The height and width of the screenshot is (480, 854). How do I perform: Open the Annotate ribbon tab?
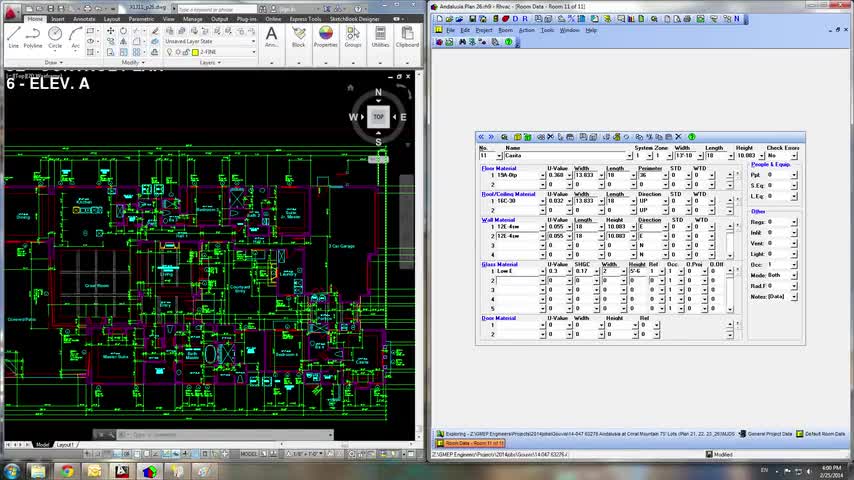(85, 19)
